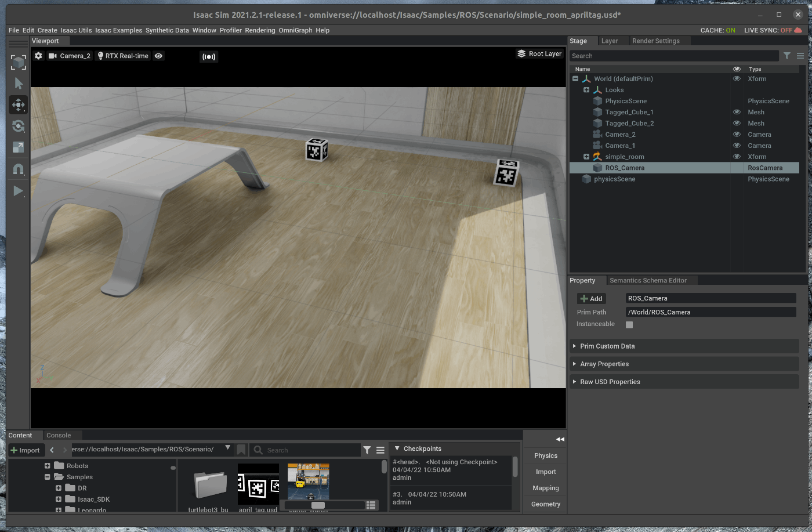Select the april_tag.usd thumbnail

258,484
